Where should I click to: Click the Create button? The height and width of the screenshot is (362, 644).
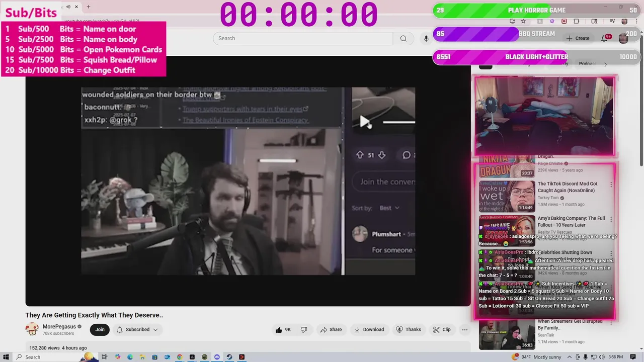(x=578, y=38)
